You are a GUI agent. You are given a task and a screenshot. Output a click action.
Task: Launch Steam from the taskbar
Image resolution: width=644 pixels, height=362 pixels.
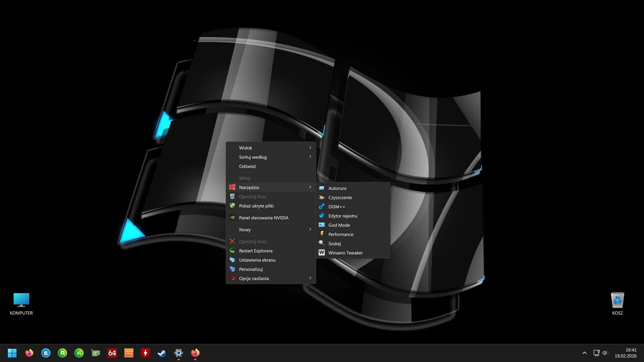pyautogui.click(x=162, y=353)
